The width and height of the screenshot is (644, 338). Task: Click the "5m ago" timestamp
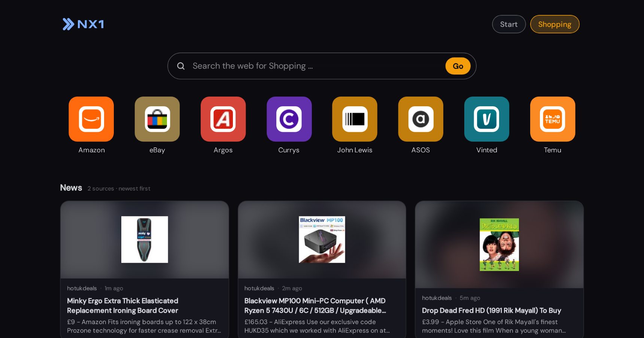pyautogui.click(x=470, y=298)
